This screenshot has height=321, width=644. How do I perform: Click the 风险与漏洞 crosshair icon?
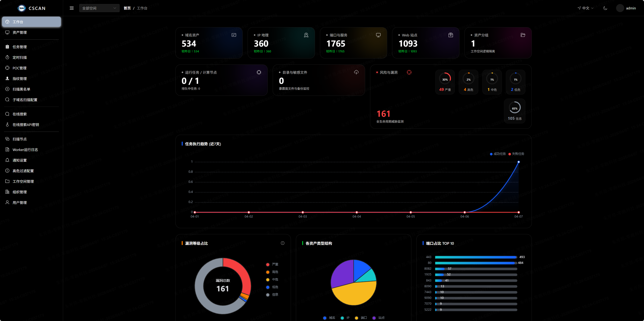click(409, 72)
